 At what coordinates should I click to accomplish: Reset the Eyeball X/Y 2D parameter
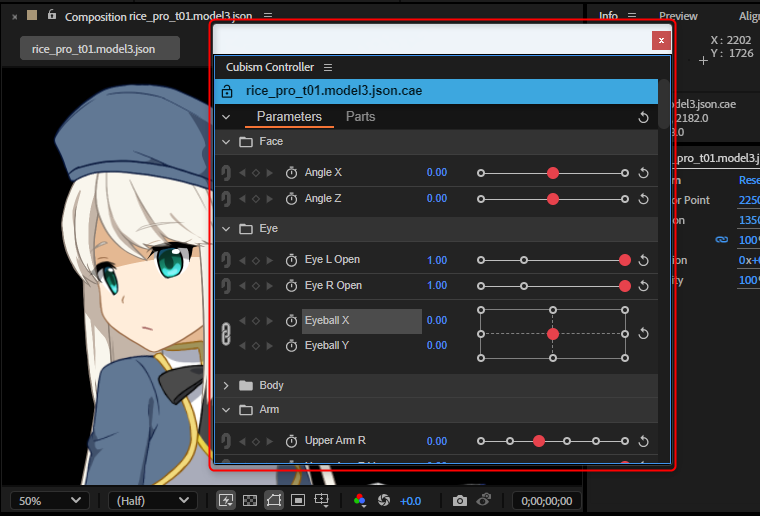(x=643, y=334)
